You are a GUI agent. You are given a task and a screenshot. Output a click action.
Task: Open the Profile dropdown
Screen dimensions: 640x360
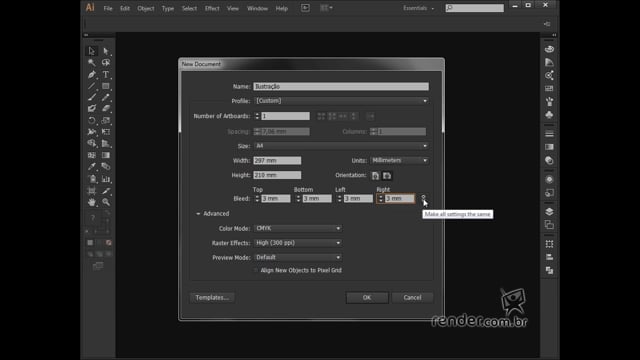coord(341,101)
